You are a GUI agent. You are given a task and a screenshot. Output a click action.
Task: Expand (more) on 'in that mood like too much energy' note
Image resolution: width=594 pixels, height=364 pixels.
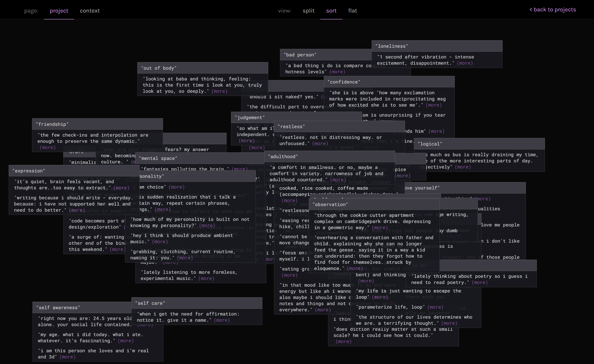(323, 310)
